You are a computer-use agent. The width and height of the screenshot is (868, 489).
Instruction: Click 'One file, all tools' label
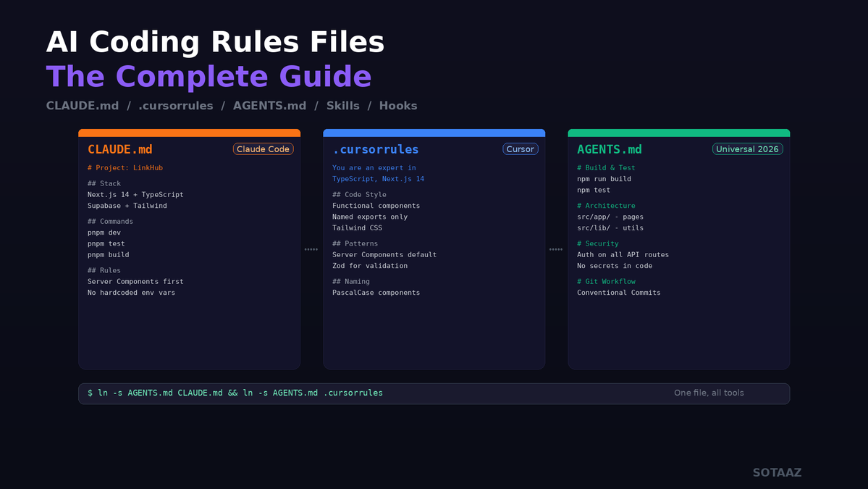pyautogui.click(x=709, y=393)
